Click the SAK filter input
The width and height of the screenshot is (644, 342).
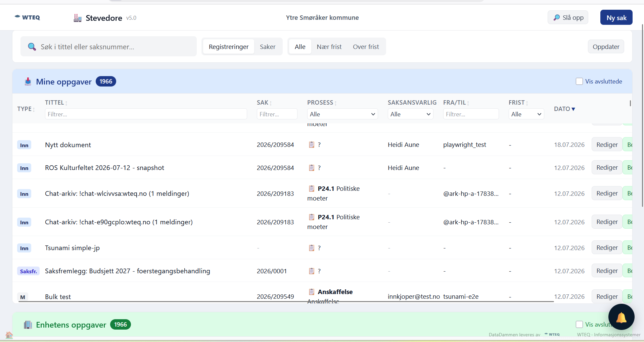277,114
